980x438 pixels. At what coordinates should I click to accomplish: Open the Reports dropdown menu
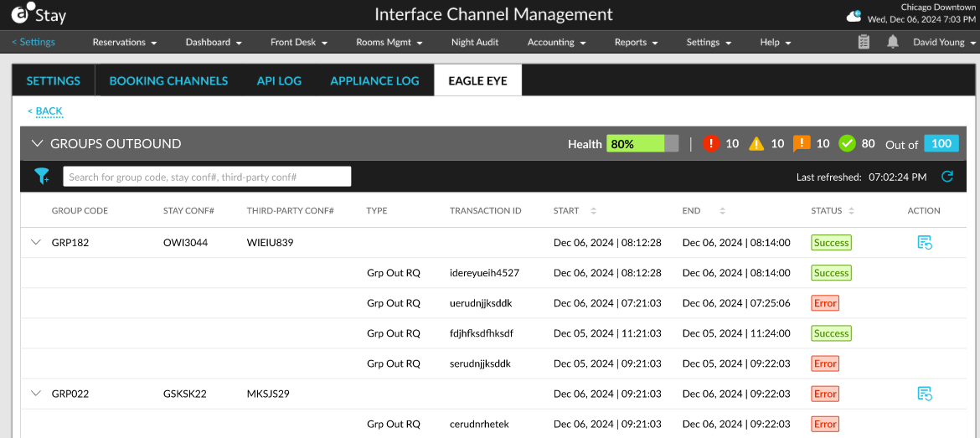tap(637, 43)
